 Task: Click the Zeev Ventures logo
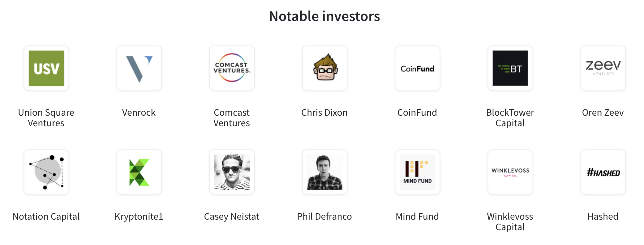(603, 68)
